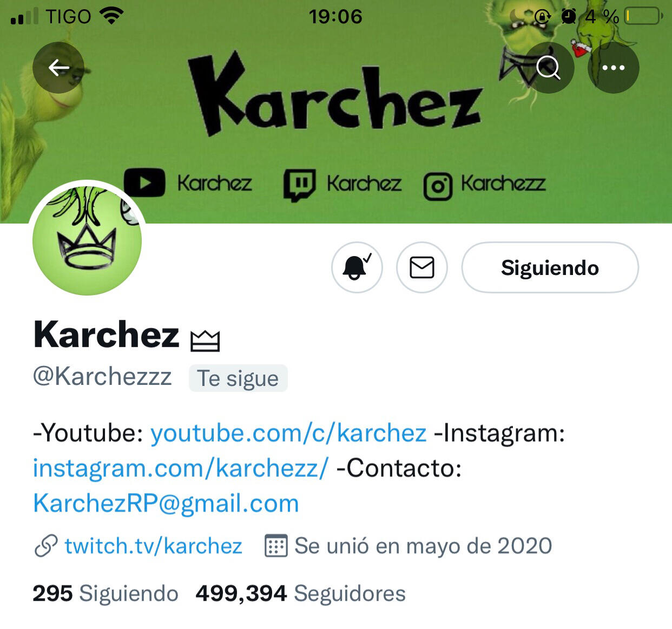View the 295 Siguiendo list
672x629 pixels.
(x=106, y=593)
